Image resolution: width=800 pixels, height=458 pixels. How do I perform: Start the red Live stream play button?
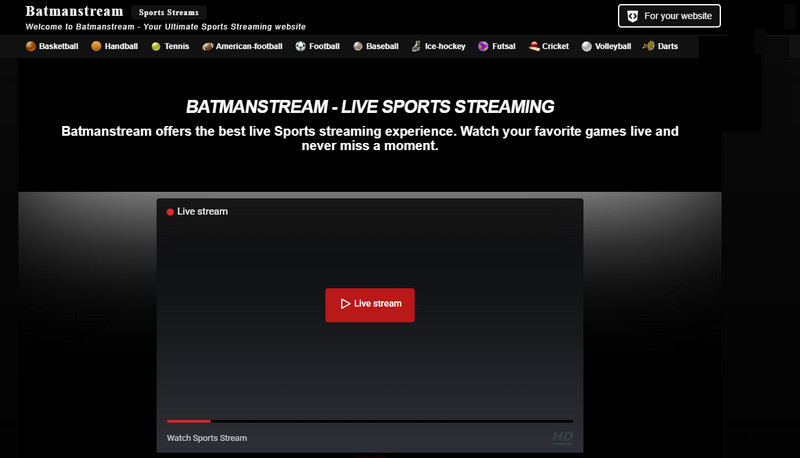click(370, 305)
